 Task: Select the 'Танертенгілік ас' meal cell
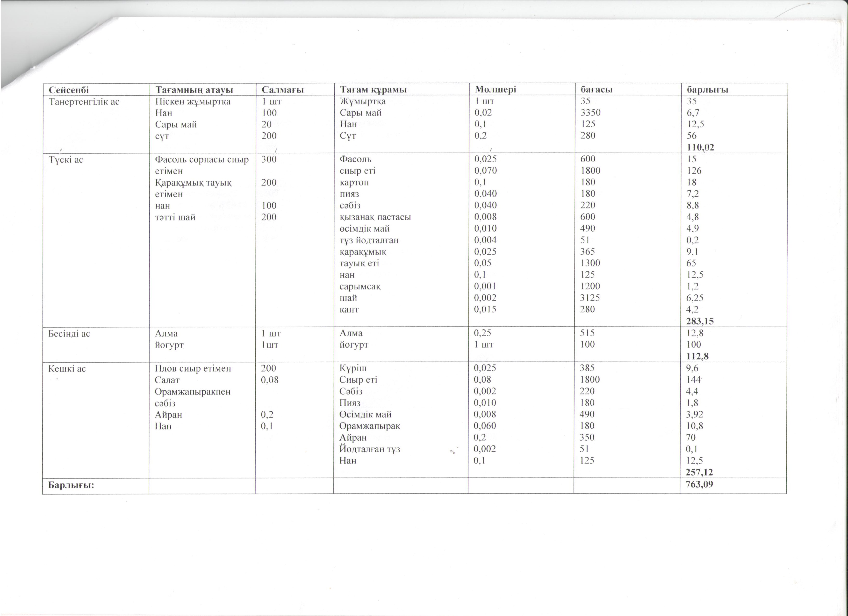(x=84, y=102)
